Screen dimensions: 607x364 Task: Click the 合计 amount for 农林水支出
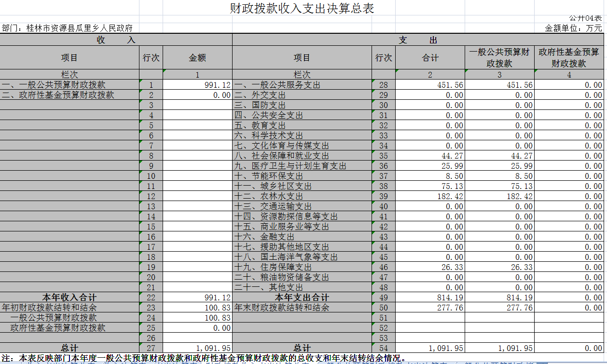click(x=430, y=197)
